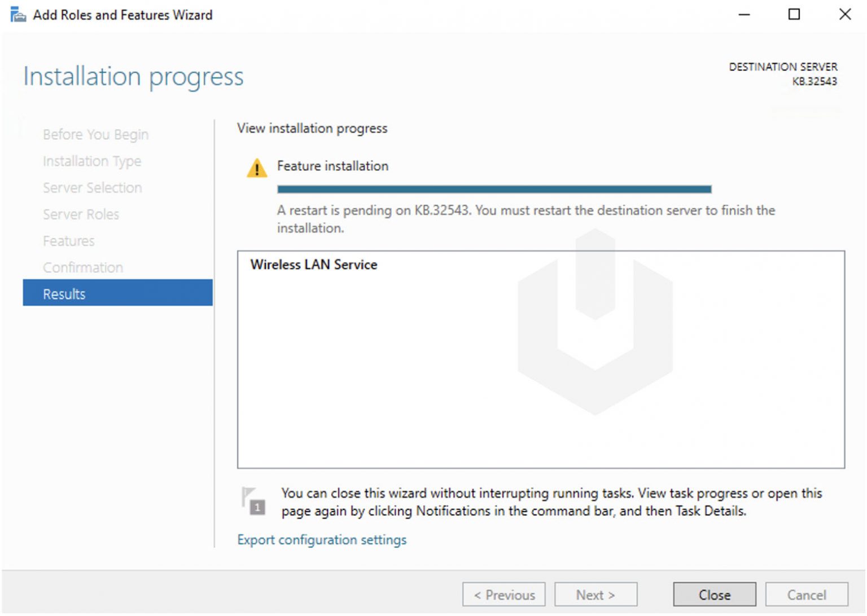Select the Before You Begin step
This screenshot has height=616, width=867.
pos(95,134)
